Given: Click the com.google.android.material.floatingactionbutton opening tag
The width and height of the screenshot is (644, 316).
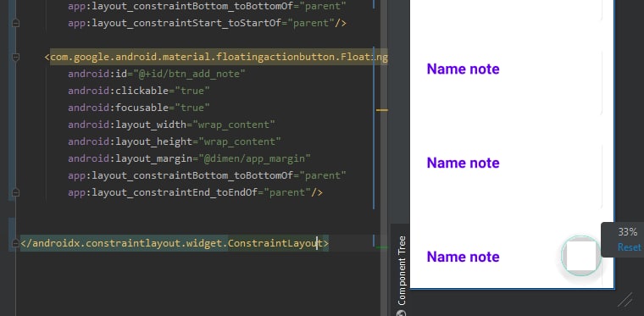Looking at the screenshot, I should click(216, 57).
